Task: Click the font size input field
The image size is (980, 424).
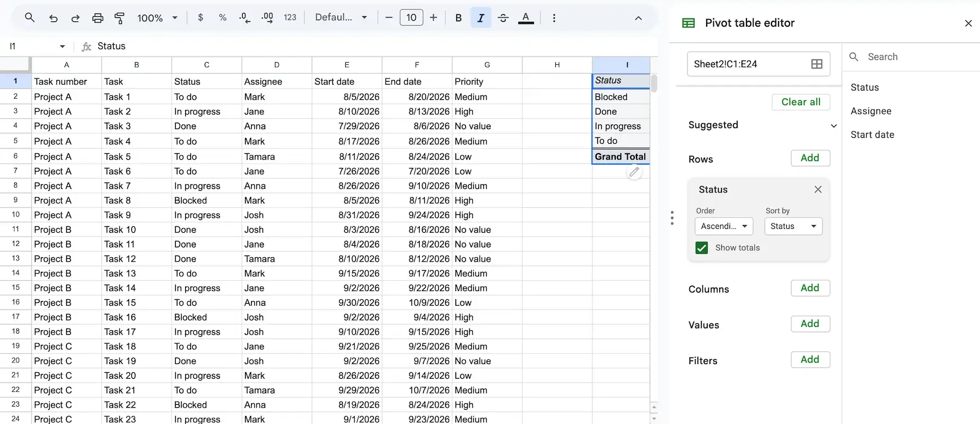Action: coord(411,17)
